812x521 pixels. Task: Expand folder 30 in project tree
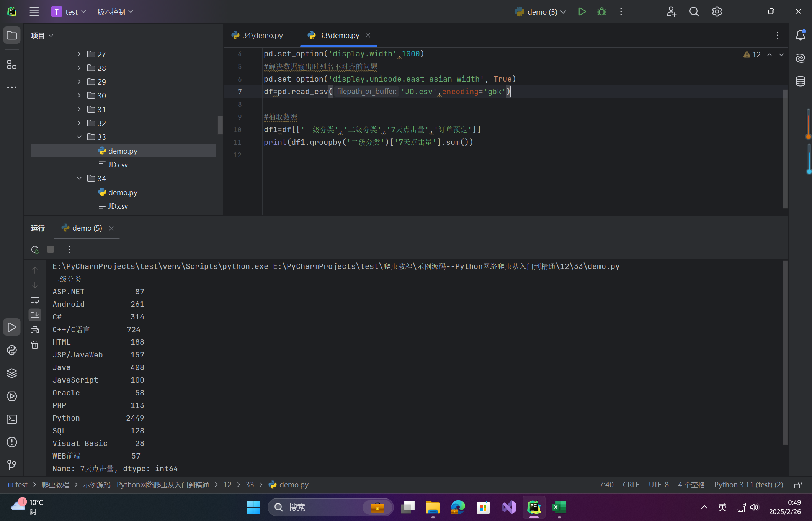tap(79, 95)
